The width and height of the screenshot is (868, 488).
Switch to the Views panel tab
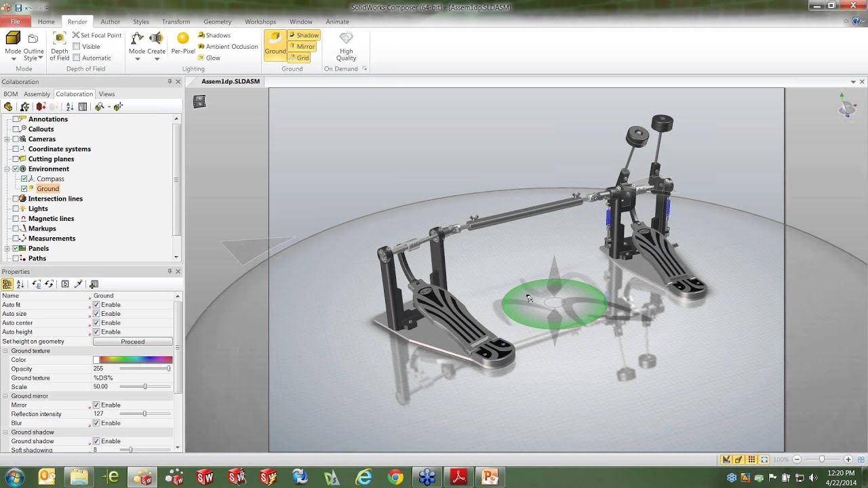[x=106, y=94]
